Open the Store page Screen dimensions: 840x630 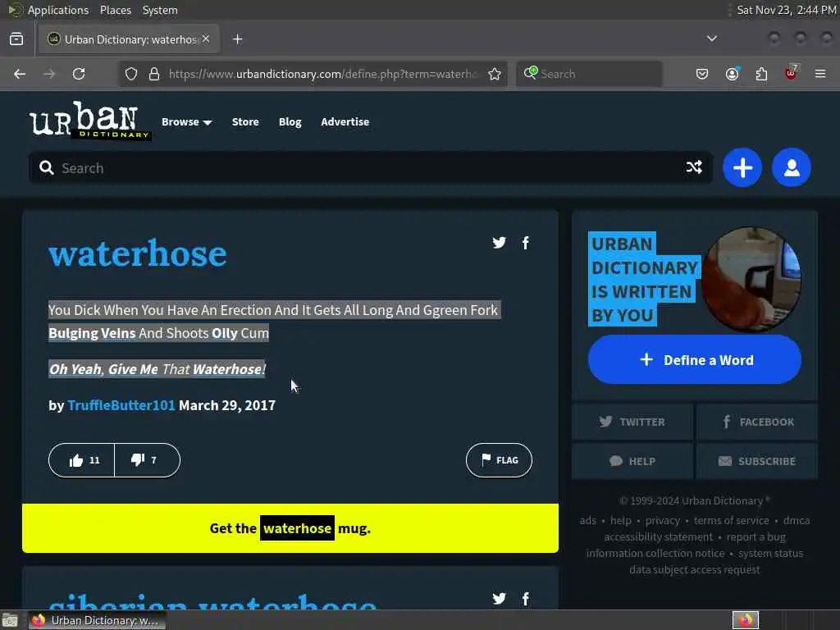pyautogui.click(x=245, y=121)
